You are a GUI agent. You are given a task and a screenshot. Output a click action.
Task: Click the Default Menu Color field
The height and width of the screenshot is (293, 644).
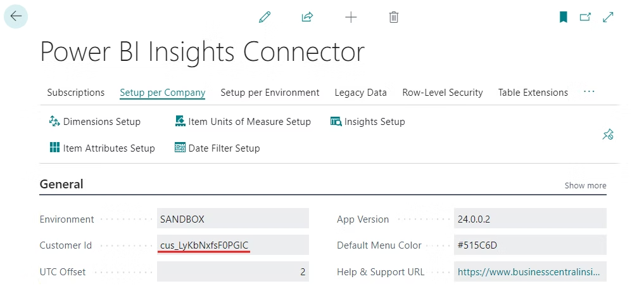tap(530, 245)
